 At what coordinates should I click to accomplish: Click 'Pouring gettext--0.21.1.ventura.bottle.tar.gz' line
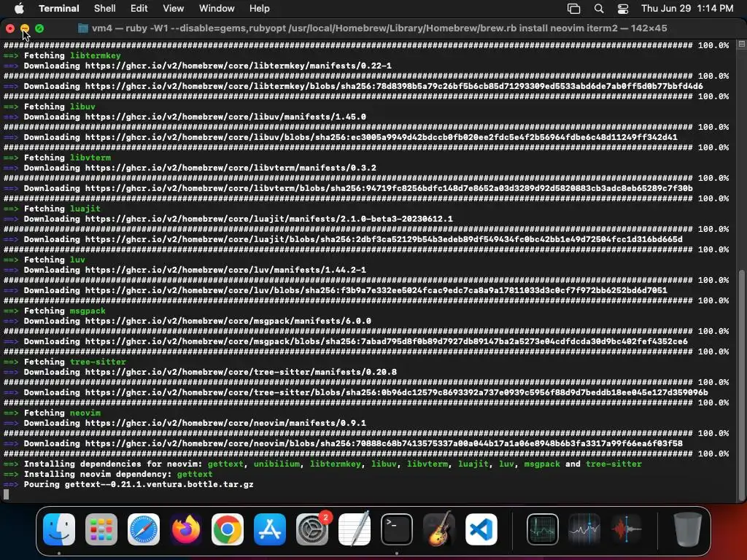click(x=128, y=484)
